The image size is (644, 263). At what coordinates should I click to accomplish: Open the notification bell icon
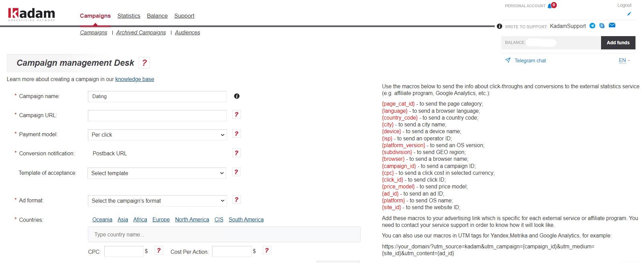tap(550, 6)
